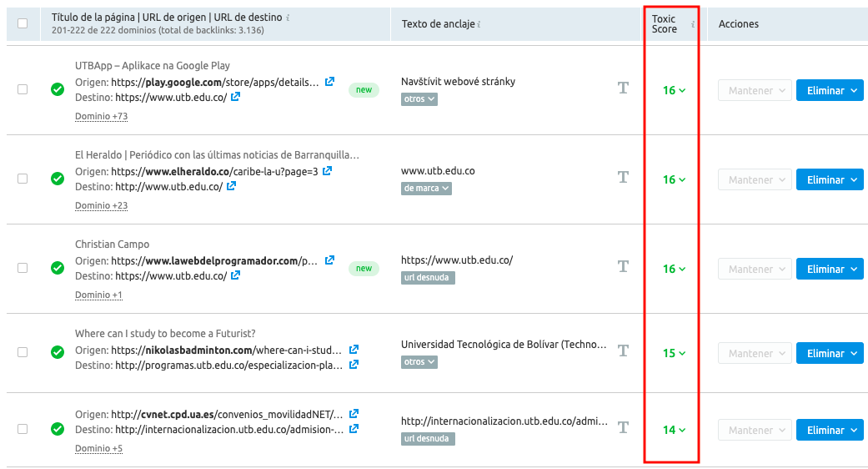Click text-link T icon in El Heraldo row
The width and height of the screenshot is (868, 469).
624,177
